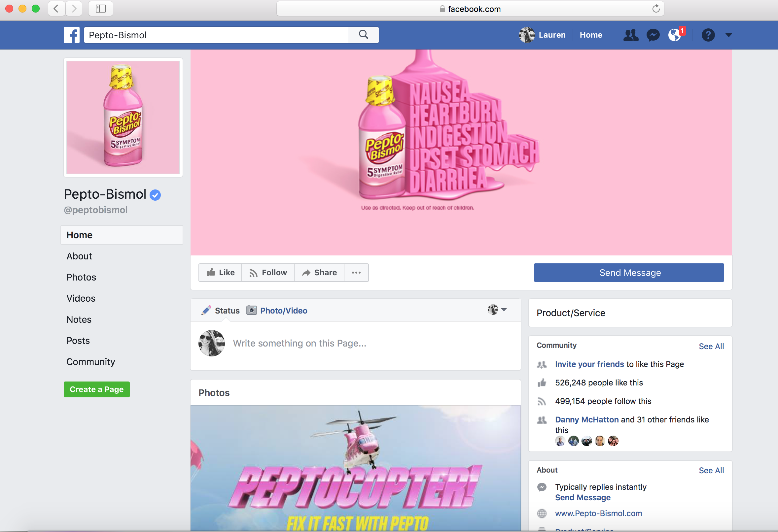Click inside the Write something field
Viewport: 778px width, 532px height.
(300, 343)
